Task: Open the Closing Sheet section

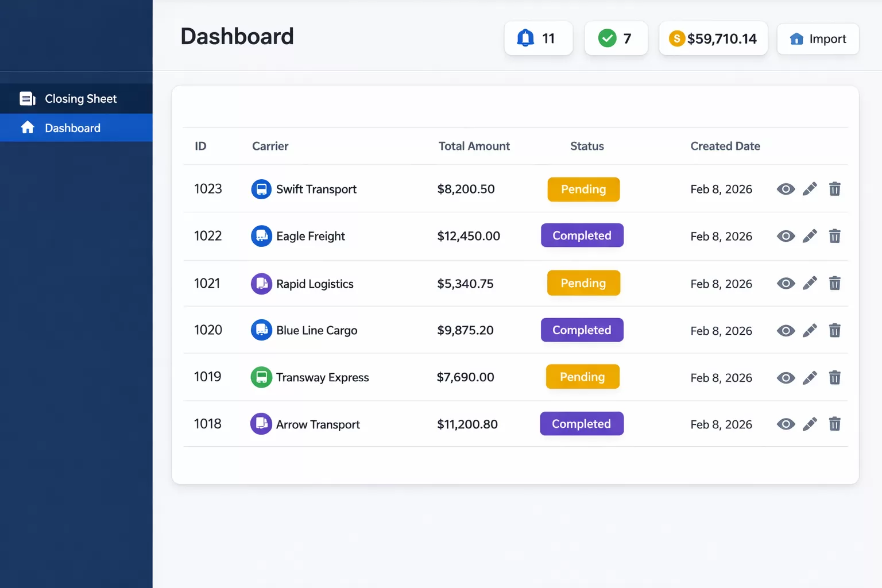Action: click(x=80, y=98)
